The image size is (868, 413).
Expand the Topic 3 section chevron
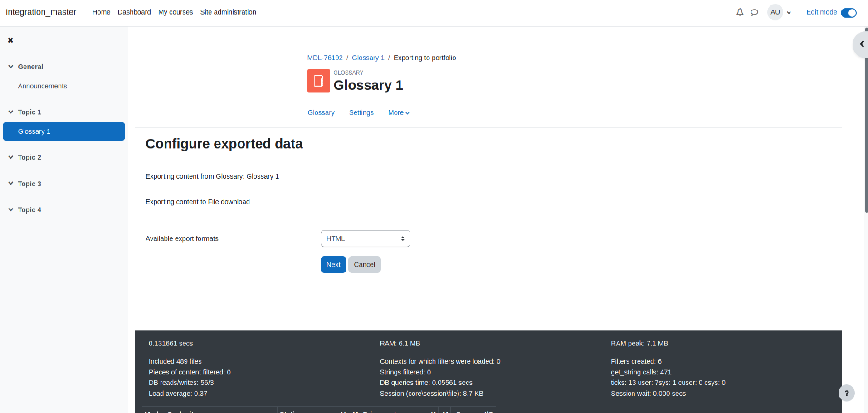pos(11,184)
